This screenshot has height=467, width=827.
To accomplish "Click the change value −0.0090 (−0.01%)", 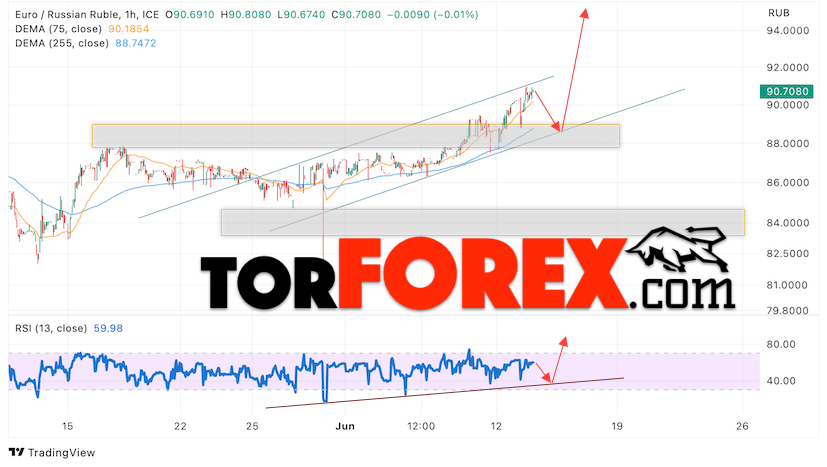I will tap(432, 15).
